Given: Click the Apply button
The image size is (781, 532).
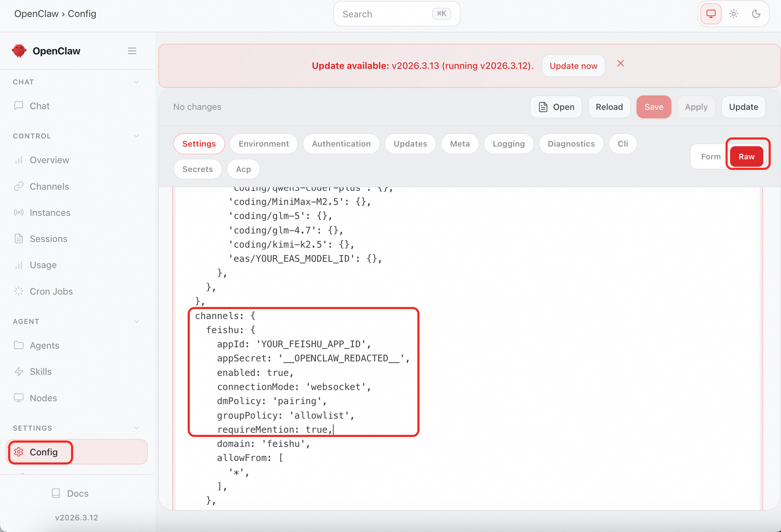Looking at the screenshot, I should pyautogui.click(x=696, y=107).
